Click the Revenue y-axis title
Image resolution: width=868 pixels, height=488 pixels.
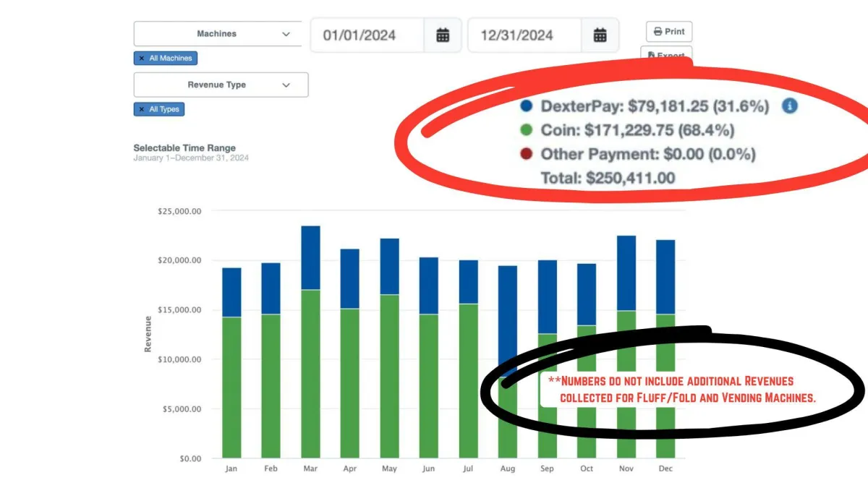pyautogui.click(x=148, y=334)
